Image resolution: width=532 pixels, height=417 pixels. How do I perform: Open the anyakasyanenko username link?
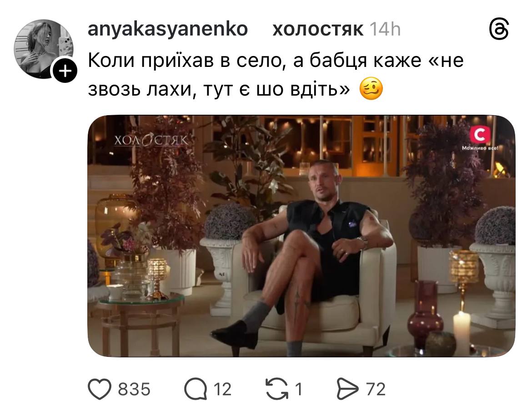coord(168,29)
